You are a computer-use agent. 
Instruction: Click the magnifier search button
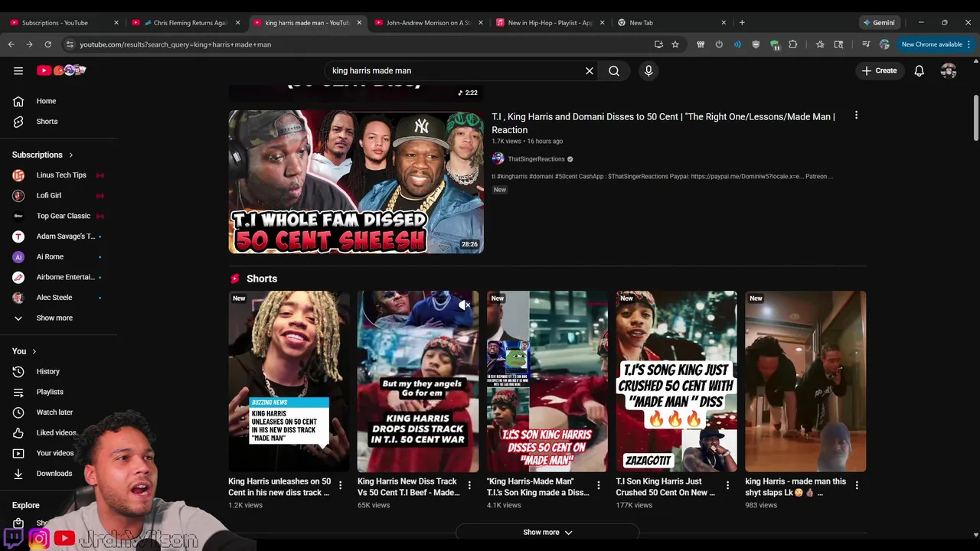pos(614,70)
